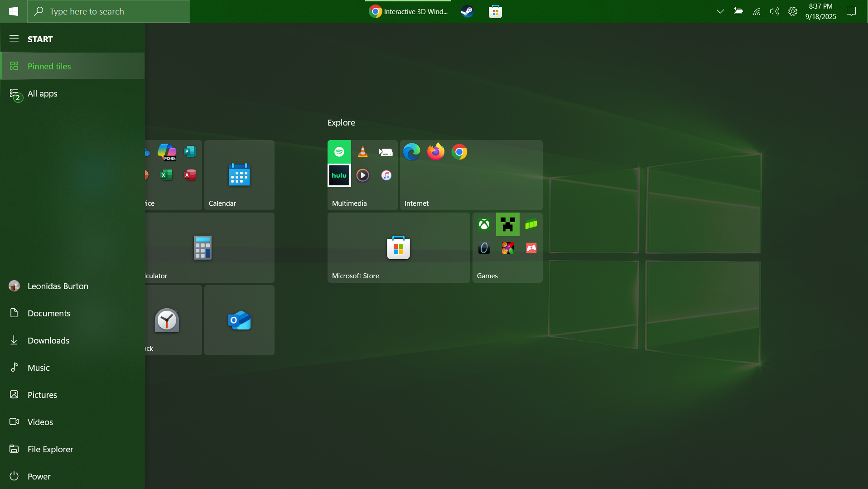Open Wi-Fi network settings in tray
This screenshot has height=489, width=868.
(x=757, y=11)
